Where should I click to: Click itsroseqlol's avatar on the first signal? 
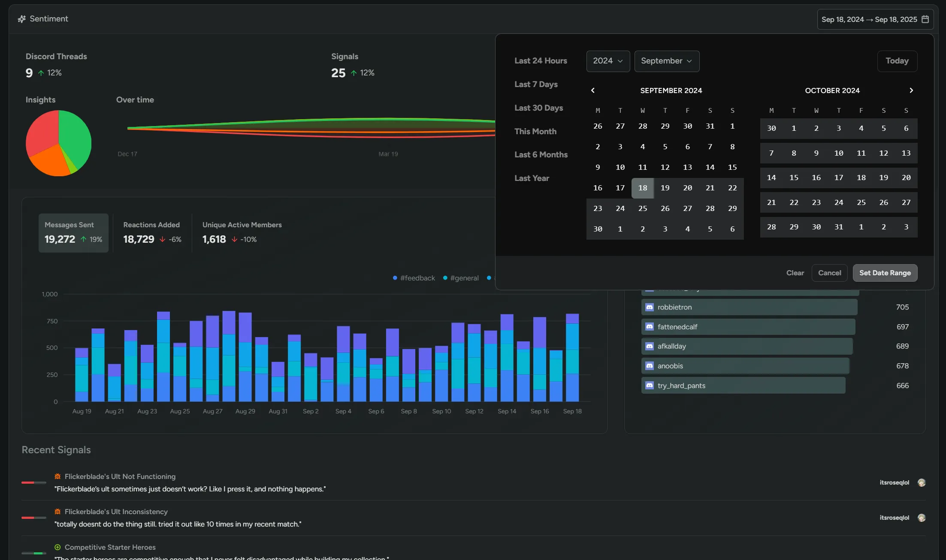point(921,482)
